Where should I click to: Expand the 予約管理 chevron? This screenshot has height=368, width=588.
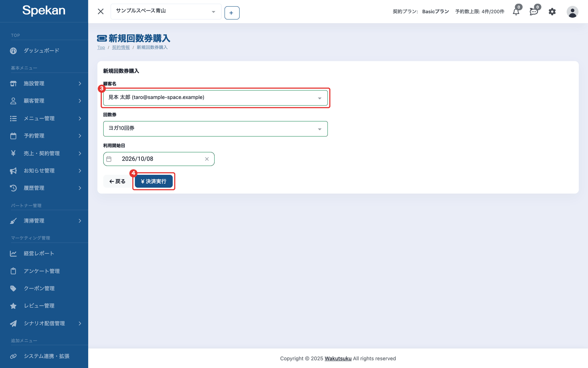pyautogui.click(x=80, y=136)
